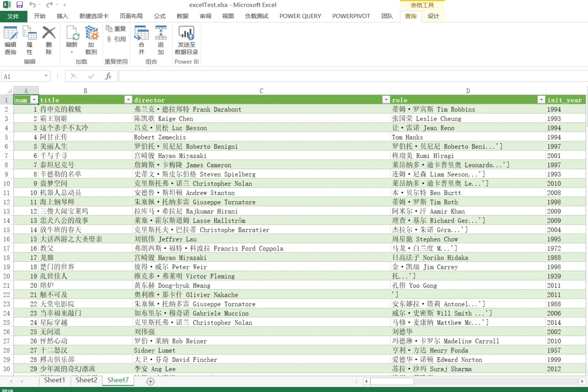Switch to the View (视图) tab
The width and height of the screenshot is (588, 392).
(x=228, y=16)
